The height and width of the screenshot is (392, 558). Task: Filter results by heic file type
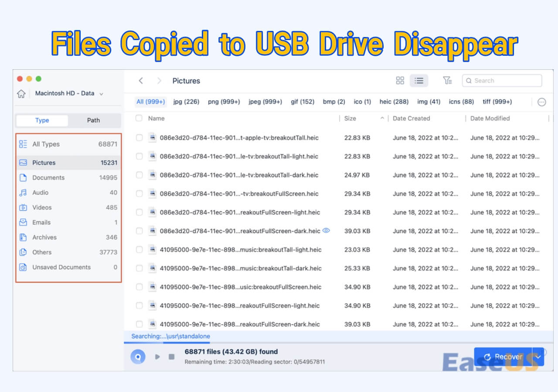(x=394, y=101)
